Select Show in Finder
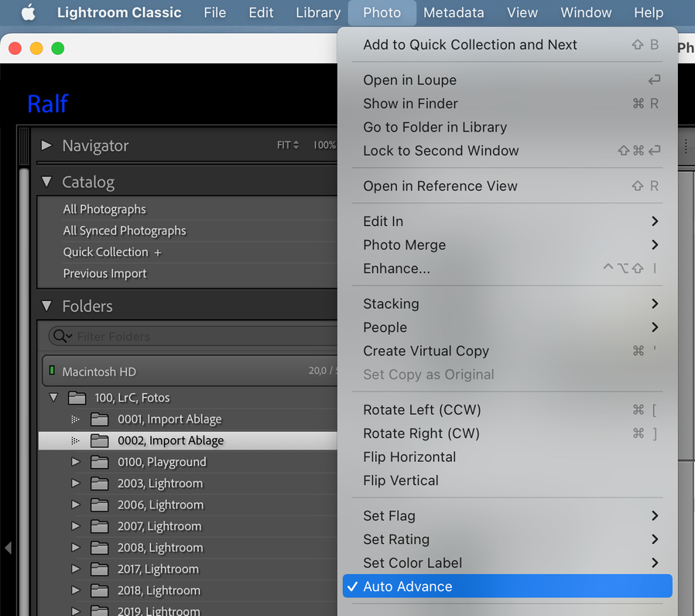 (x=508, y=104)
